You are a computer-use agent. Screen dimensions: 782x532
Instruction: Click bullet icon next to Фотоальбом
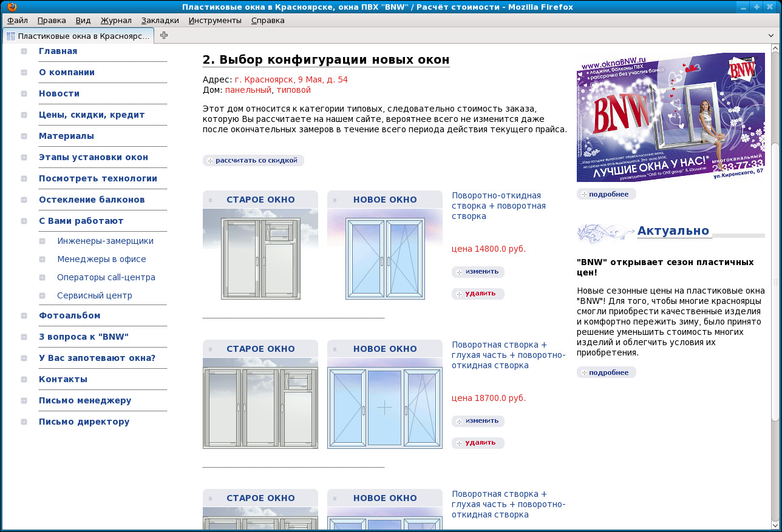coord(24,316)
